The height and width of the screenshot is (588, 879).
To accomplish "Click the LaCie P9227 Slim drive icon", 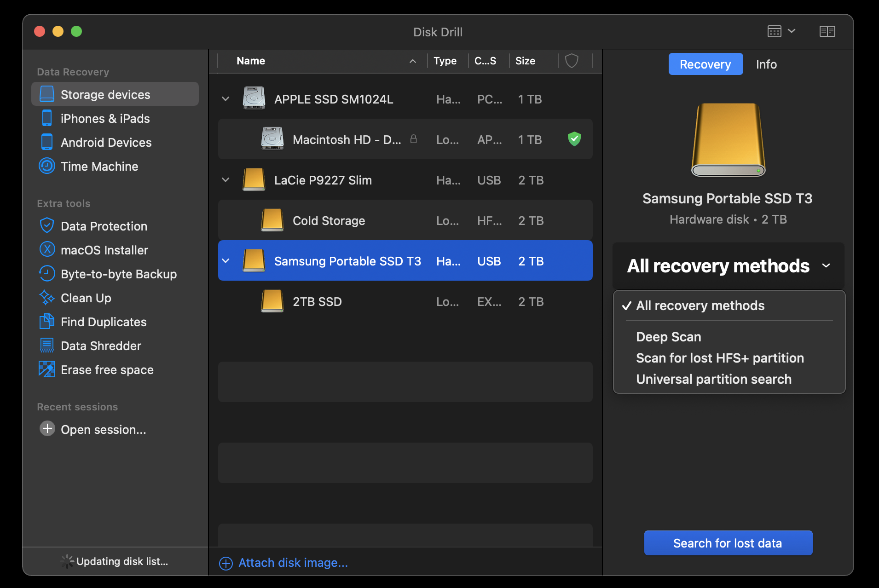I will [x=254, y=179].
